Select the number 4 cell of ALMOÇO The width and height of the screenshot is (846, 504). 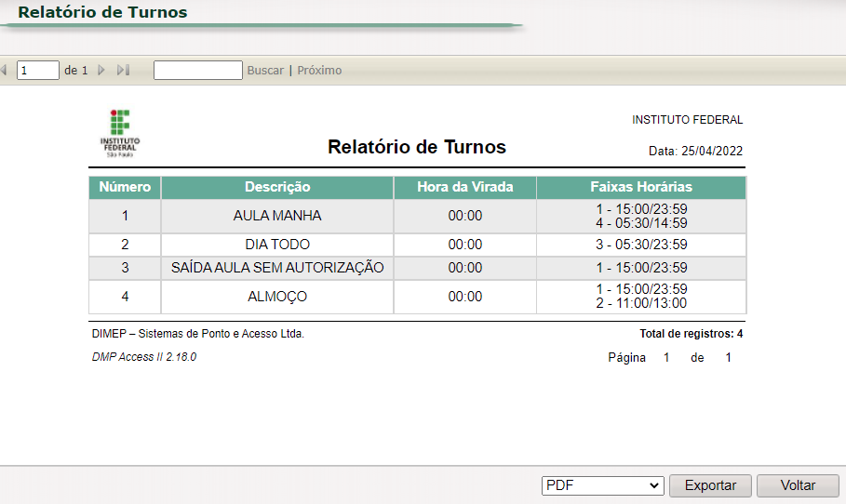tap(125, 297)
